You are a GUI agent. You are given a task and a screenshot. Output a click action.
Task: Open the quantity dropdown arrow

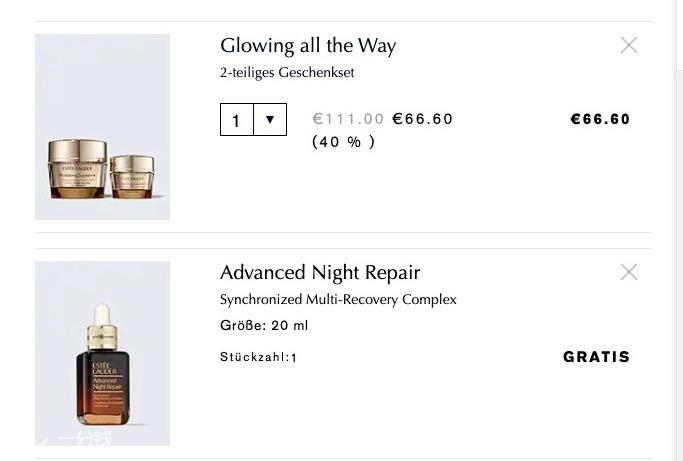[270, 119]
